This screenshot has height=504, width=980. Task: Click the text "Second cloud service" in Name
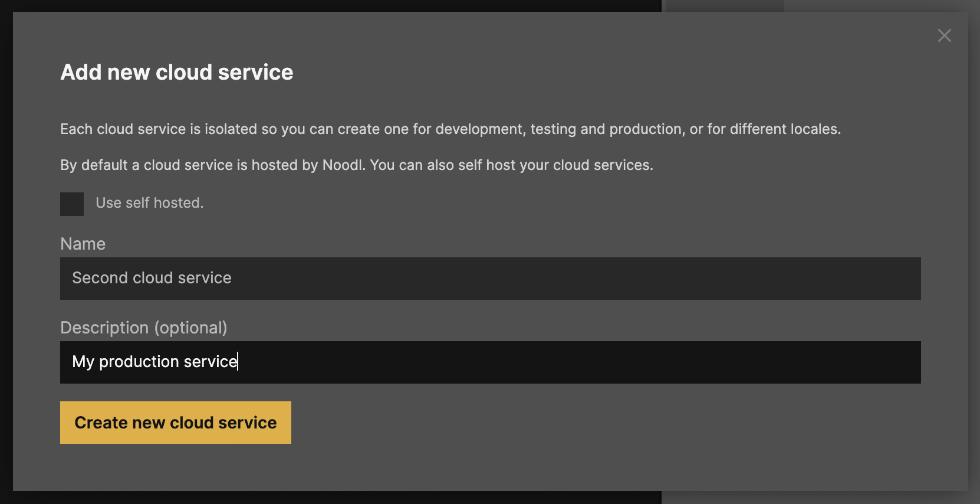pos(152,278)
